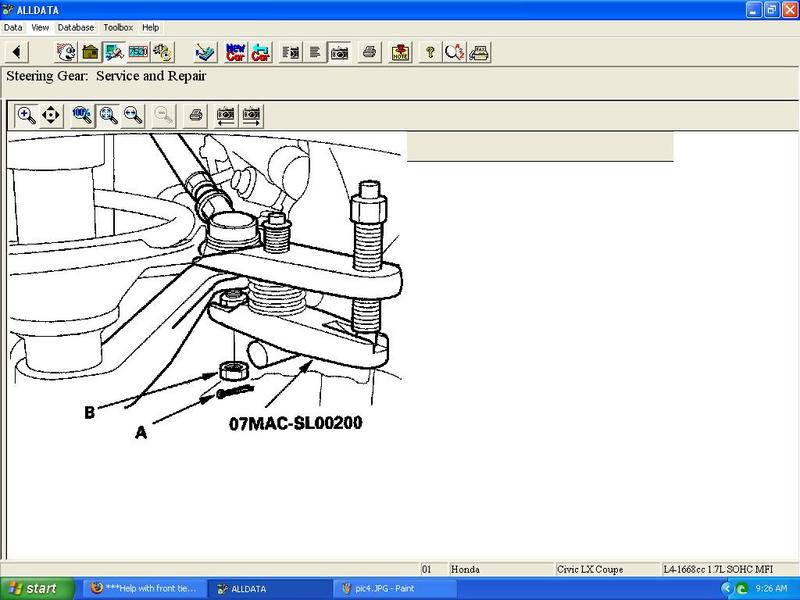Click the camera icon in main toolbar

point(339,52)
